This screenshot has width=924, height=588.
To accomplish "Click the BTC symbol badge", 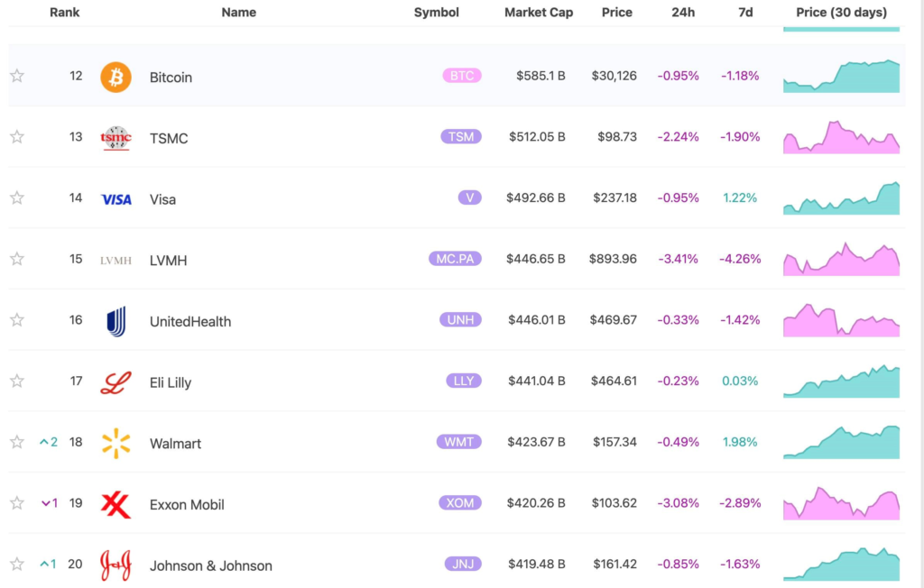I will pyautogui.click(x=462, y=76).
